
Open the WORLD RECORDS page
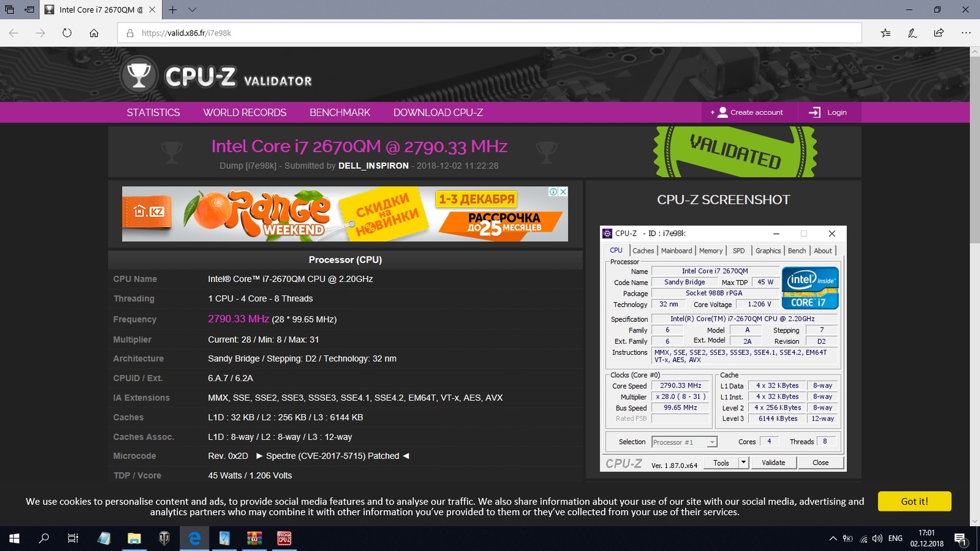pyautogui.click(x=244, y=112)
